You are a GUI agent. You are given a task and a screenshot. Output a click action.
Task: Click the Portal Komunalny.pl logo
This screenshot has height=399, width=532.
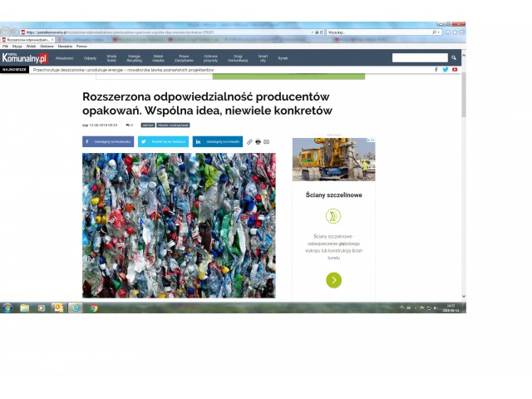point(24,58)
